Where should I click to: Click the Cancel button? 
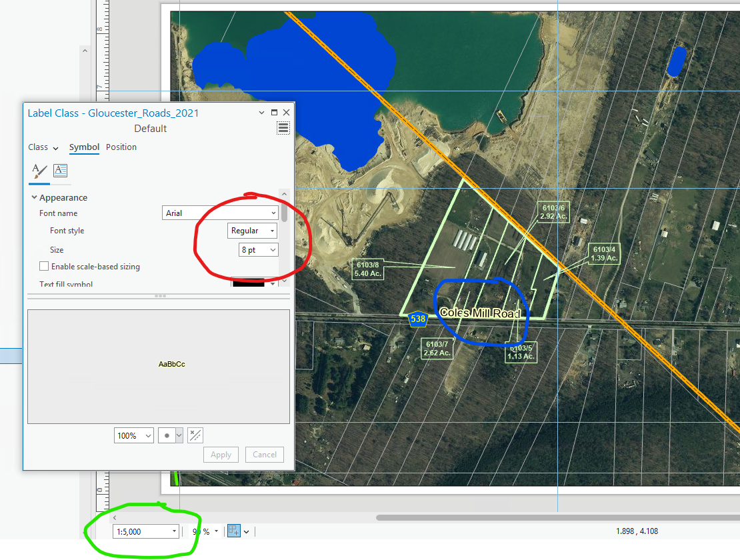click(264, 454)
